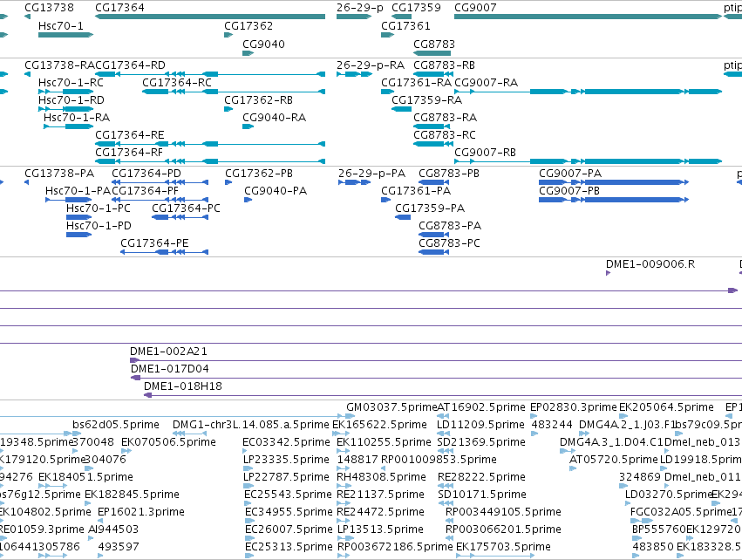
Task: Select transcript CG17362-RB label
Action: coord(258,100)
